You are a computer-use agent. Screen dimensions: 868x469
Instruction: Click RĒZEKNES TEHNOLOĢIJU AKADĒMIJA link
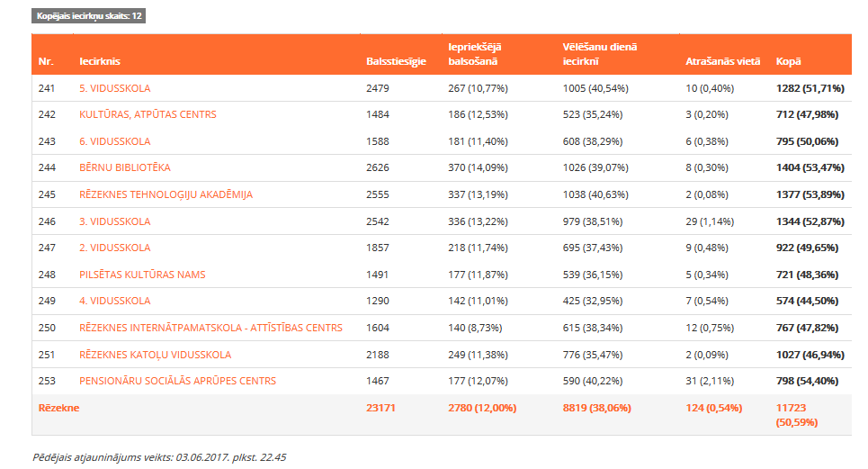(166, 194)
